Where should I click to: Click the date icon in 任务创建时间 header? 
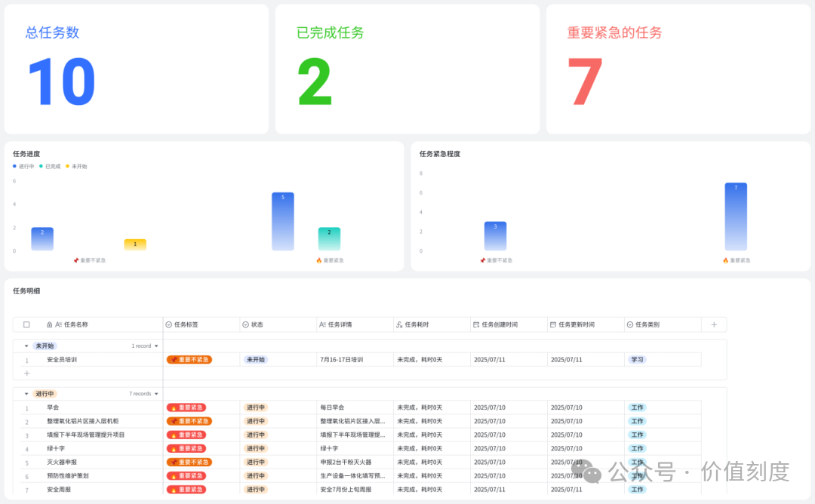[x=476, y=324]
